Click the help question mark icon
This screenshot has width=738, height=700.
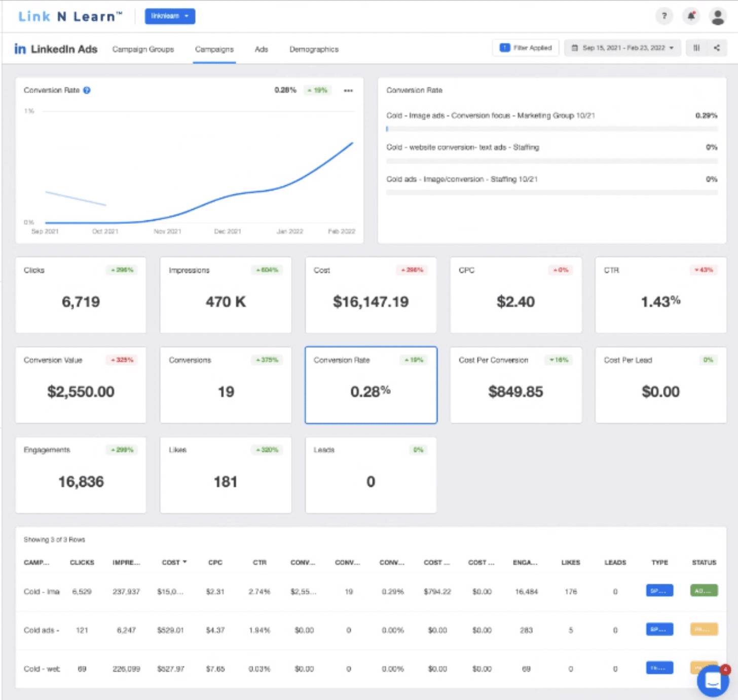(x=664, y=16)
